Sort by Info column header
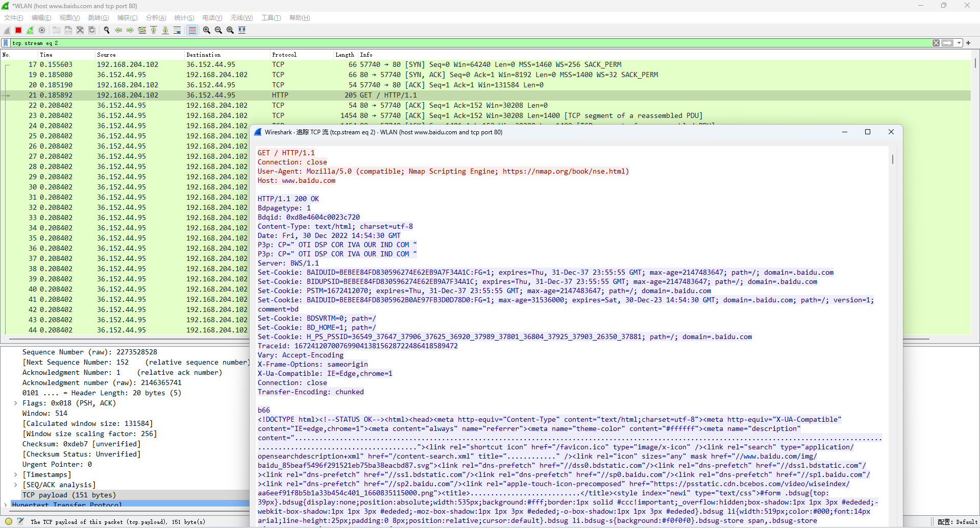The height and width of the screenshot is (528, 980). click(x=664, y=55)
